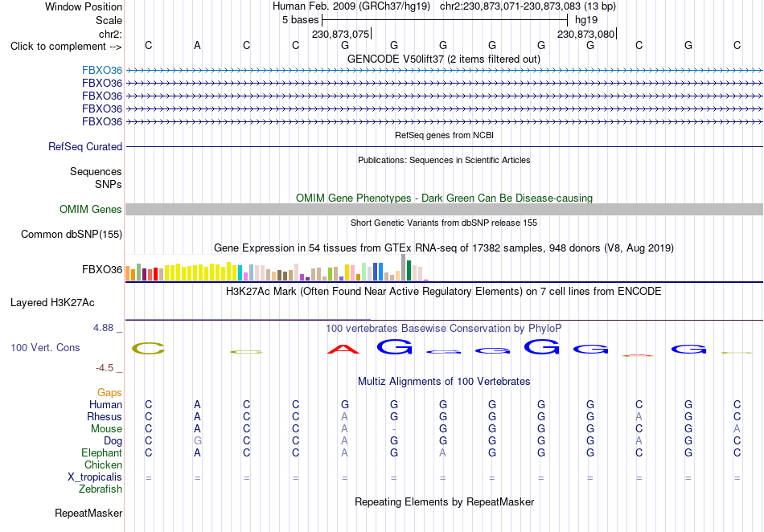Viewport: 764px width, 532px height.
Task: Click the tallest gray bar in GTEx chart
Action: click(404, 268)
